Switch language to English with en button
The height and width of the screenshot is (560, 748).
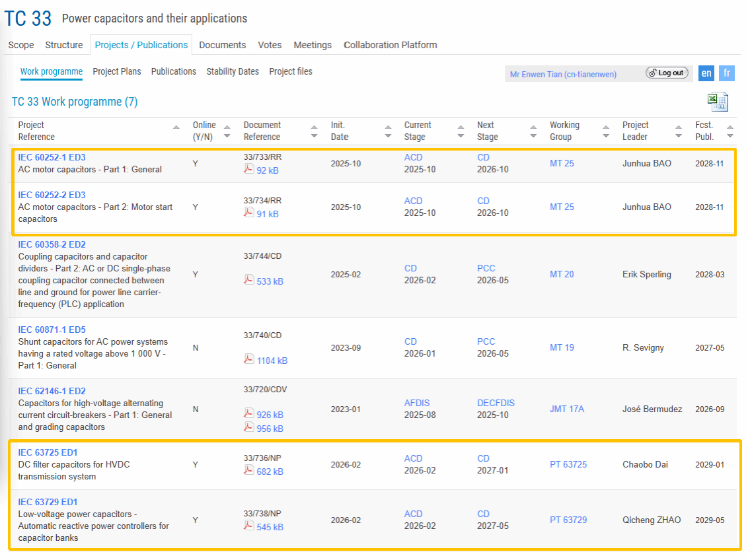706,73
